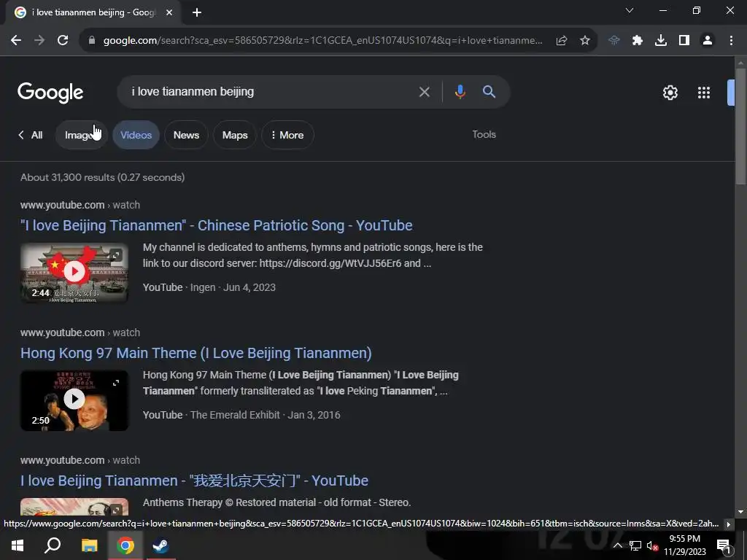Submit search with magnifying glass
The image size is (747, 560).
tap(489, 91)
